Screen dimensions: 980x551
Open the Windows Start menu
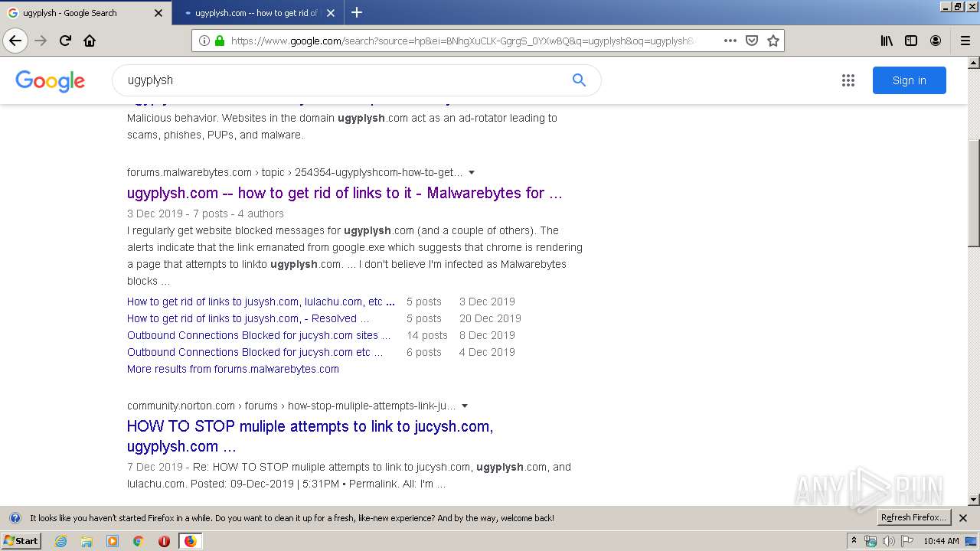[x=21, y=541]
